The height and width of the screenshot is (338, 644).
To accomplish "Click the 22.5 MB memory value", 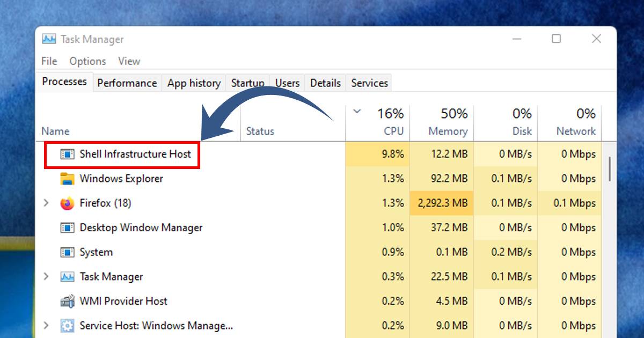I will click(x=449, y=277).
